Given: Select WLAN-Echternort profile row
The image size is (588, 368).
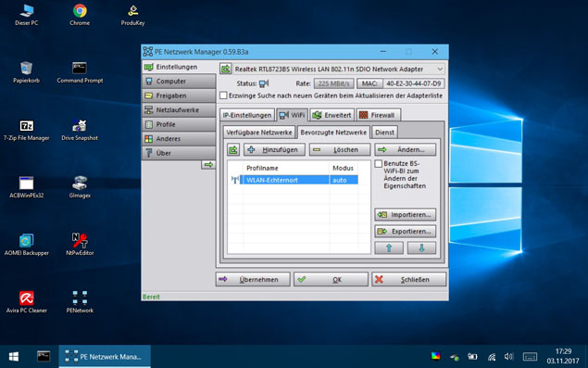Looking at the screenshot, I should pyautogui.click(x=299, y=180).
